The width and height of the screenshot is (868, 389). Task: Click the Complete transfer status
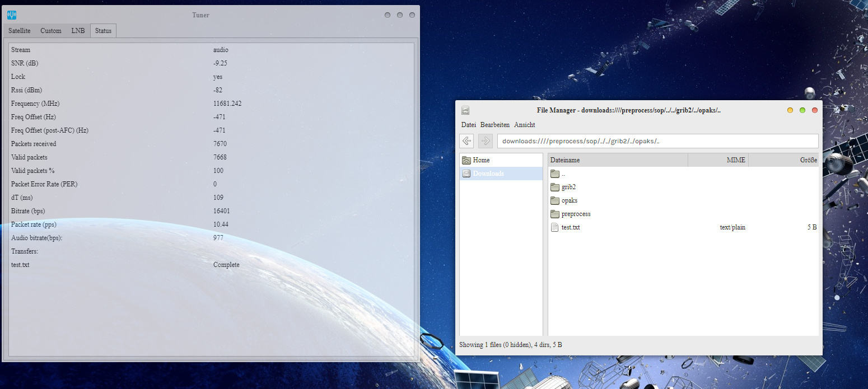click(226, 265)
